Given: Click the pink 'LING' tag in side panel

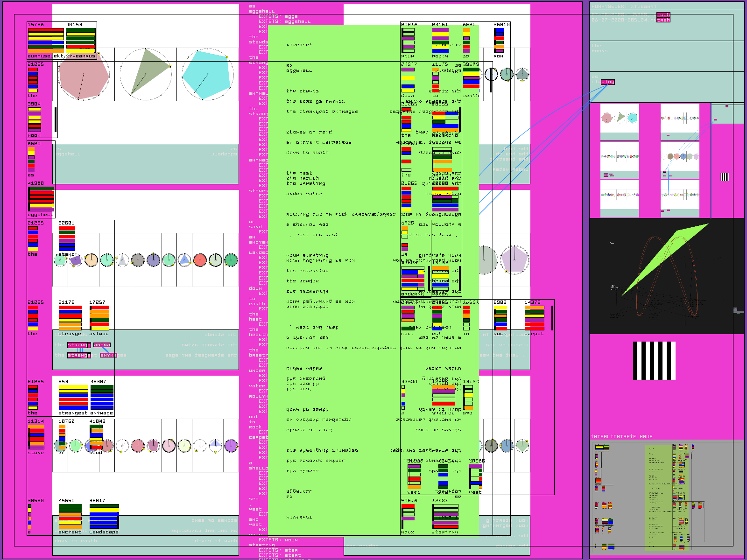Looking at the screenshot, I should pyautogui.click(x=608, y=82).
